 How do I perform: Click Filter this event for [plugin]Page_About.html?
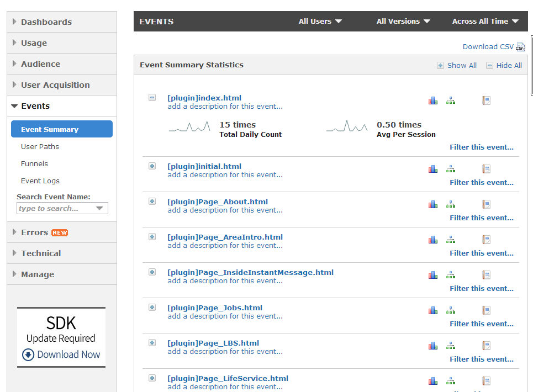pos(481,218)
